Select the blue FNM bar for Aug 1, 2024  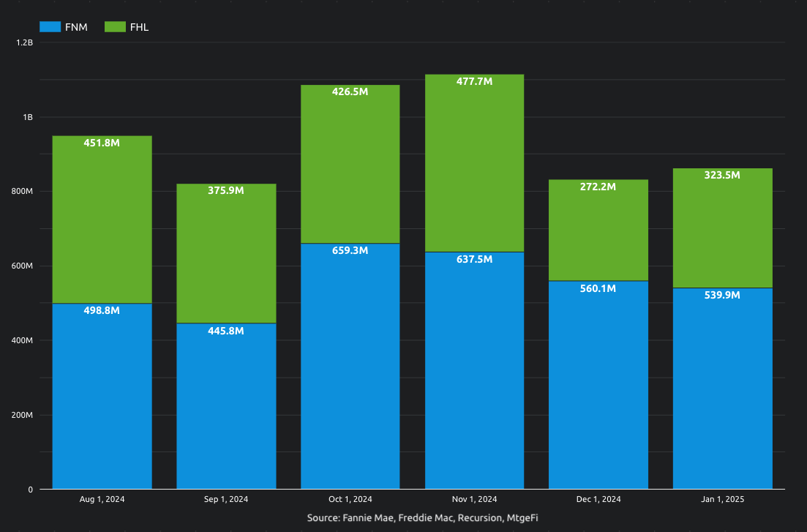tap(102, 396)
